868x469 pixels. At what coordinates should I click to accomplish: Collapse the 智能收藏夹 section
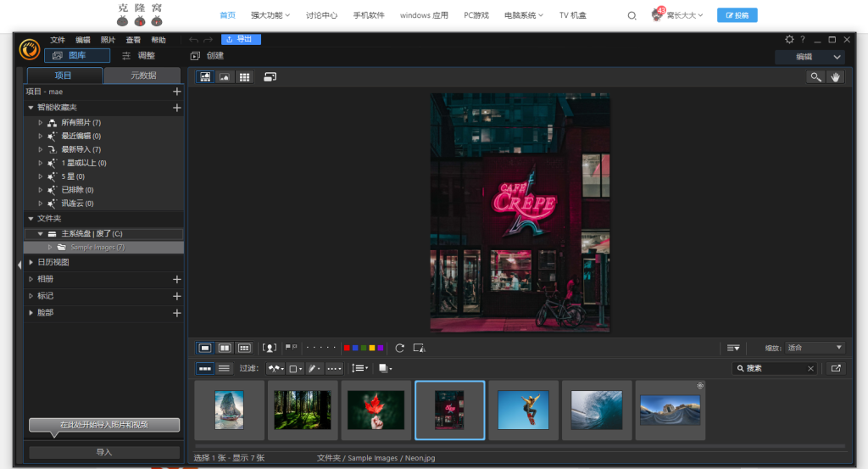pyautogui.click(x=31, y=108)
